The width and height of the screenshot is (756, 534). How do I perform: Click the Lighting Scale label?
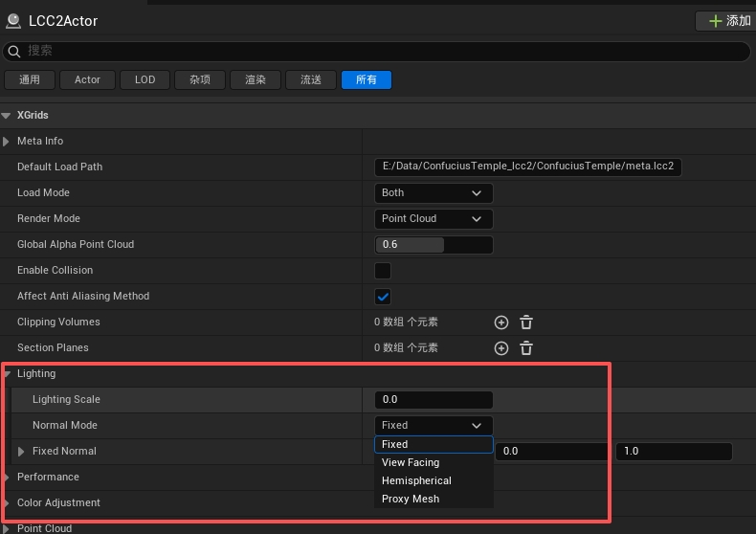tap(67, 399)
